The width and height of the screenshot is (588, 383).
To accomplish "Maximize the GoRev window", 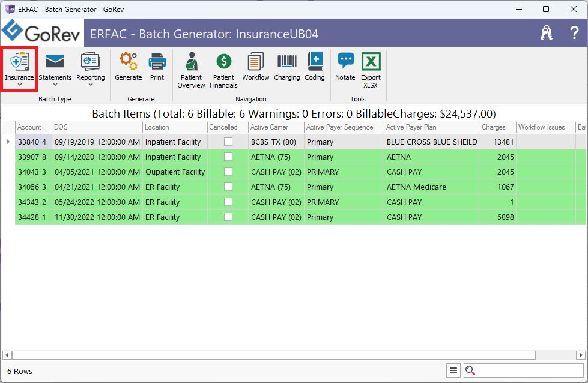I will coord(546,9).
